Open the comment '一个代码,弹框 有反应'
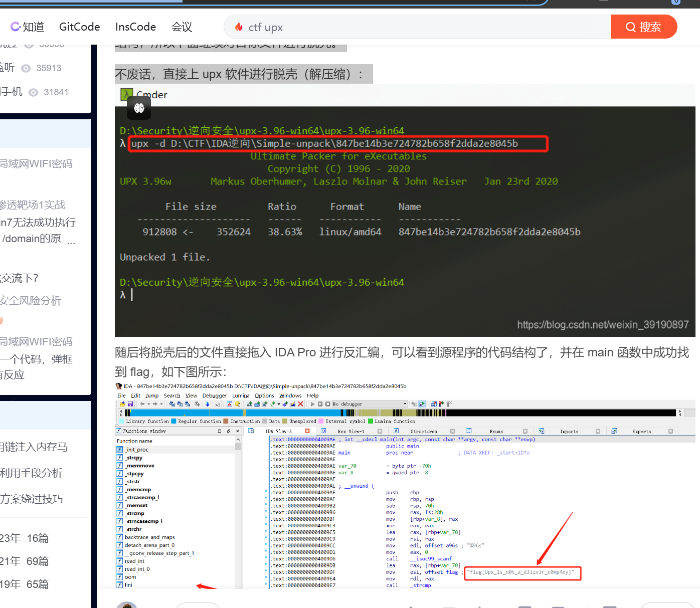 point(36,367)
